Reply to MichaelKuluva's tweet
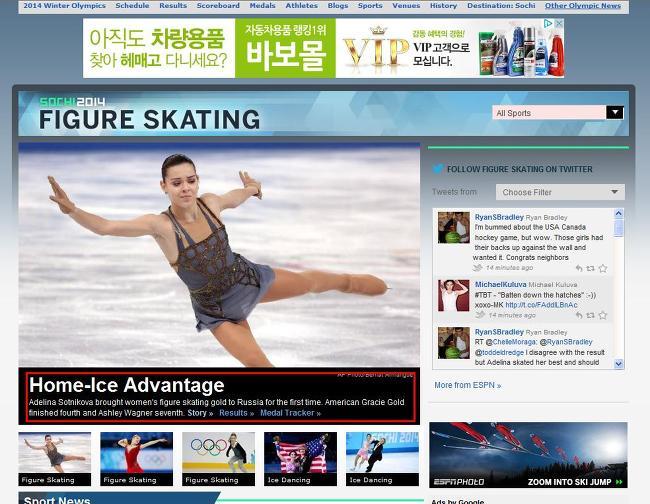650x504 pixels. click(x=579, y=315)
